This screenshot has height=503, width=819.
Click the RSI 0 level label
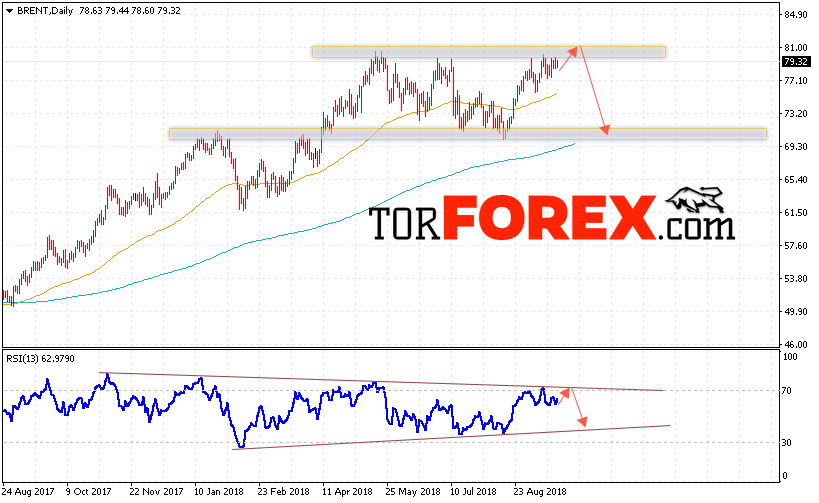tap(785, 476)
